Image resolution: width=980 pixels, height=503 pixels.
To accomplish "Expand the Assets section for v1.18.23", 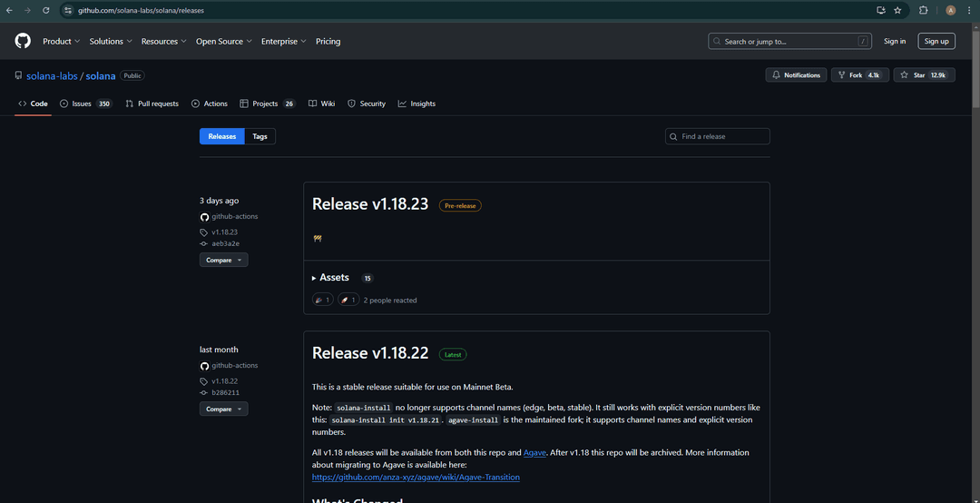I will pyautogui.click(x=333, y=278).
